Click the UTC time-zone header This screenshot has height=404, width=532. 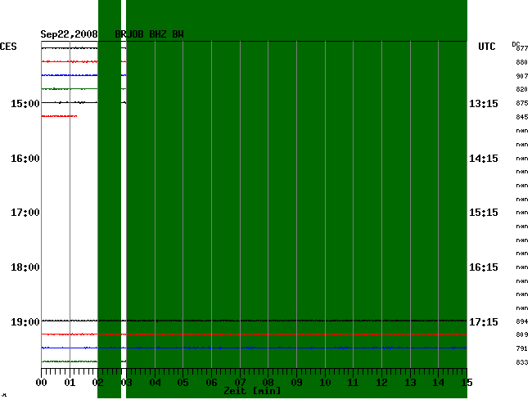point(486,47)
